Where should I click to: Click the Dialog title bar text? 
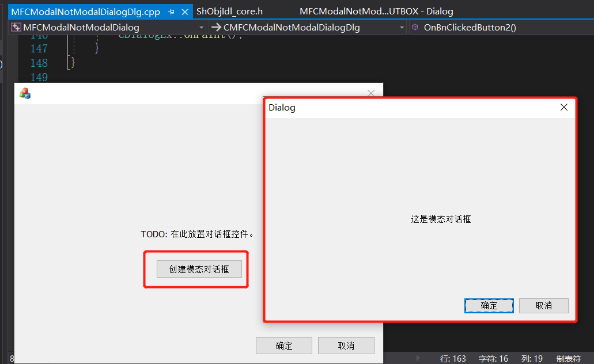(282, 108)
